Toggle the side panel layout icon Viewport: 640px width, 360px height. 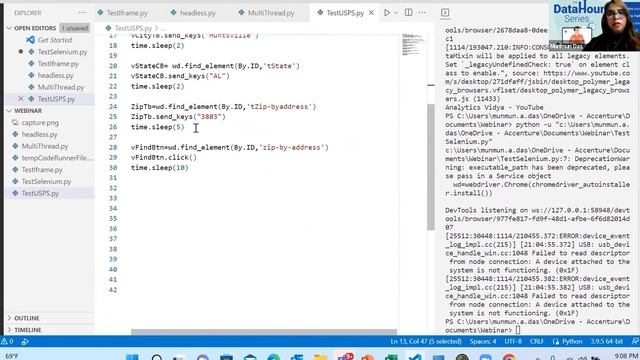445,13
